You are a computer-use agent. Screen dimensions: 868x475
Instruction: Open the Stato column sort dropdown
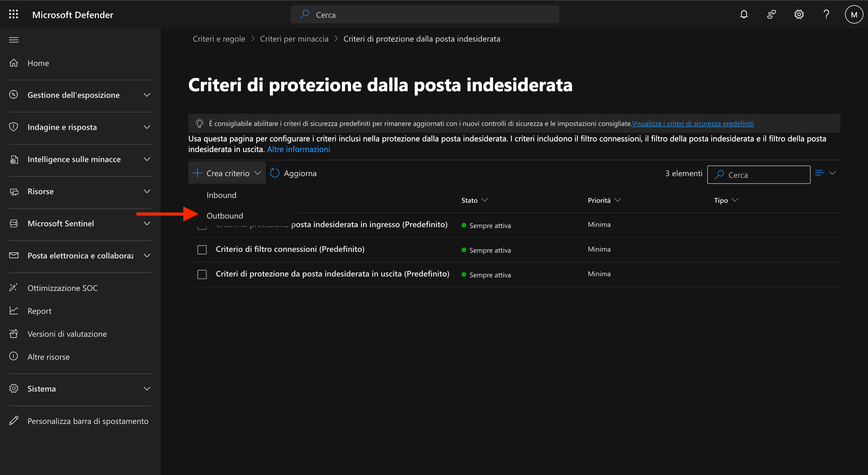tap(485, 200)
